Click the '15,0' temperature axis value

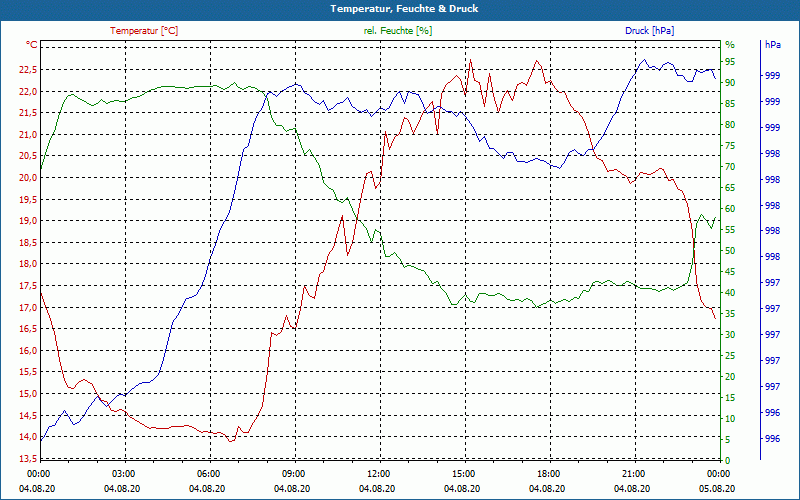[x=28, y=394]
